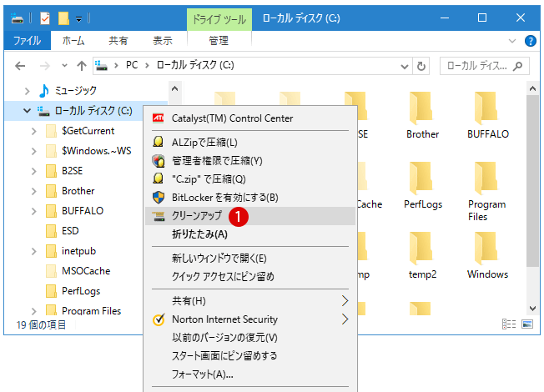Select MSOCache in the navigation tree
This screenshot has width=544, height=392.
coord(86,271)
